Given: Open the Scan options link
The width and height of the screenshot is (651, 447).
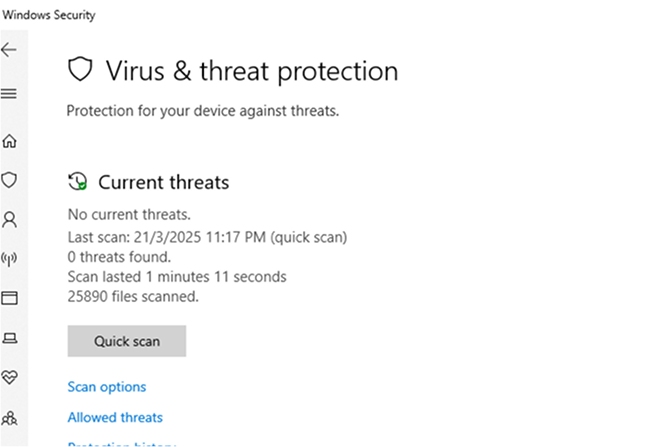Looking at the screenshot, I should [107, 387].
